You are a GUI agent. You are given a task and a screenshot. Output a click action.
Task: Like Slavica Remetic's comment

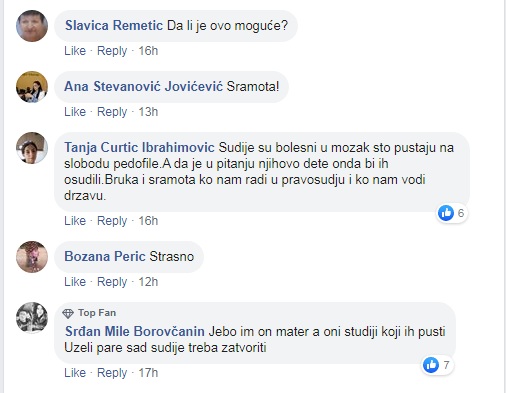click(75, 51)
